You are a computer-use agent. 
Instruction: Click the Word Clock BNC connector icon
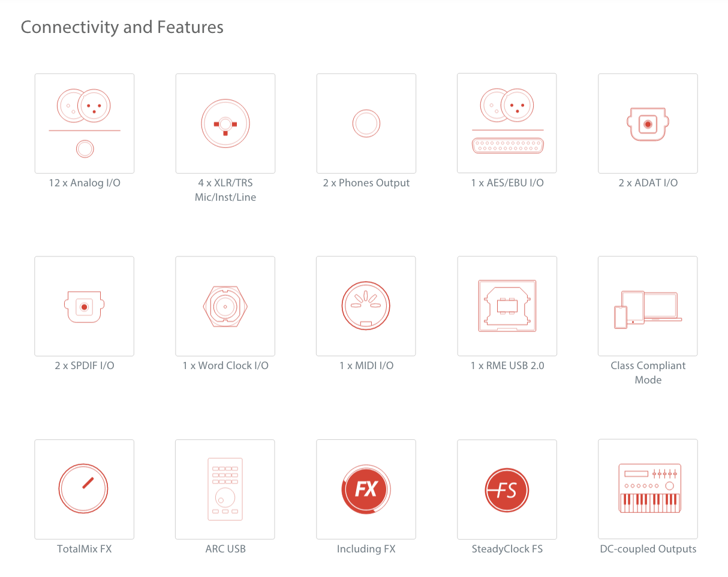(225, 306)
